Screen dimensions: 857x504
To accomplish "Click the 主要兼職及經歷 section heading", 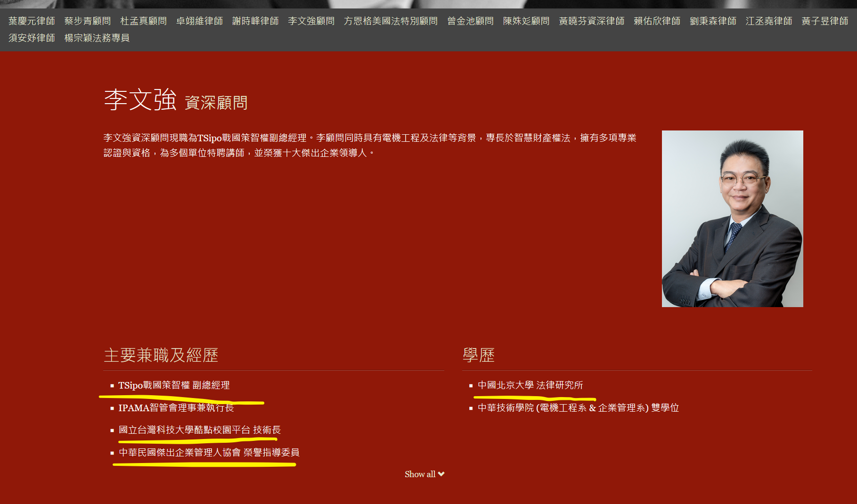I will 161,355.
